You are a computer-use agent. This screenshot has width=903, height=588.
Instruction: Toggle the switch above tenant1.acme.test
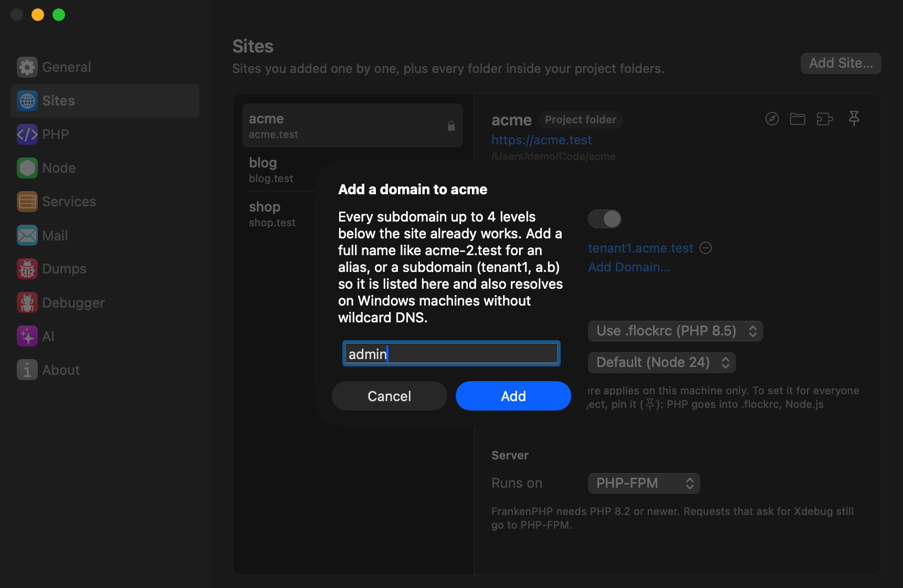coord(605,219)
